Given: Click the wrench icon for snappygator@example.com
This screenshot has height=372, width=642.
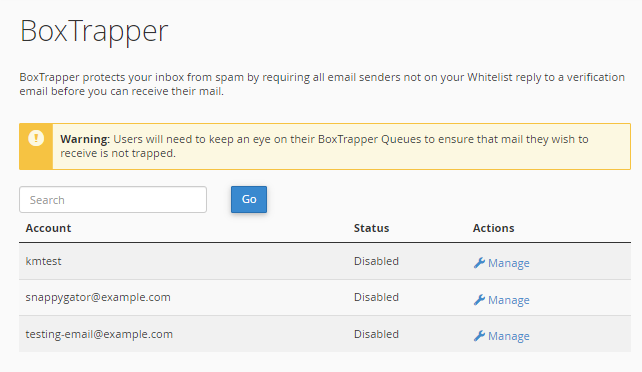Looking at the screenshot, I should [x=479, y=300].
